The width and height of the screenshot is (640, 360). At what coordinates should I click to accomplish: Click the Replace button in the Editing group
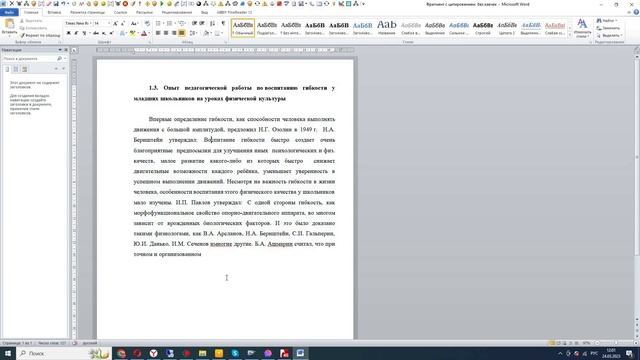608,28
